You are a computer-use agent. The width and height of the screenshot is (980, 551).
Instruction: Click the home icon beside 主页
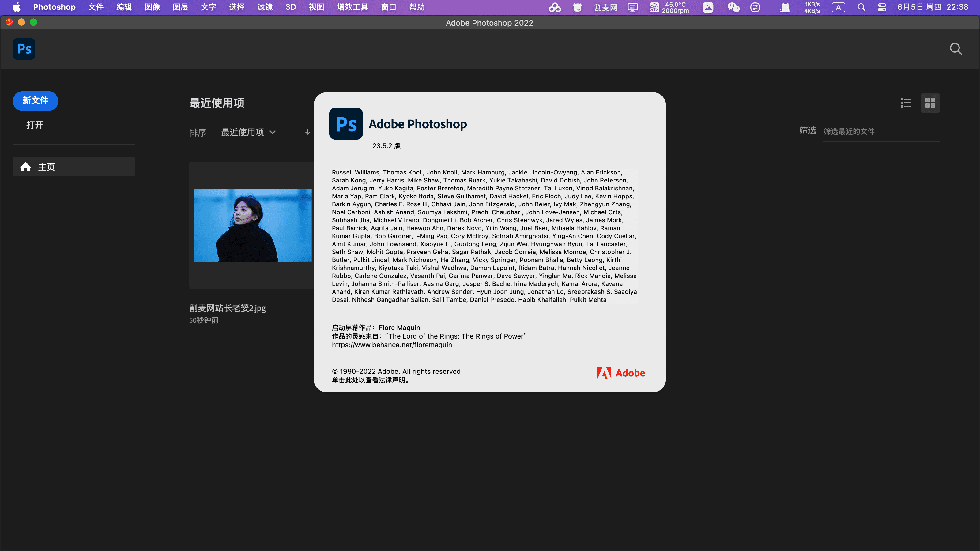pyautogui.click(x=25, y=167)
